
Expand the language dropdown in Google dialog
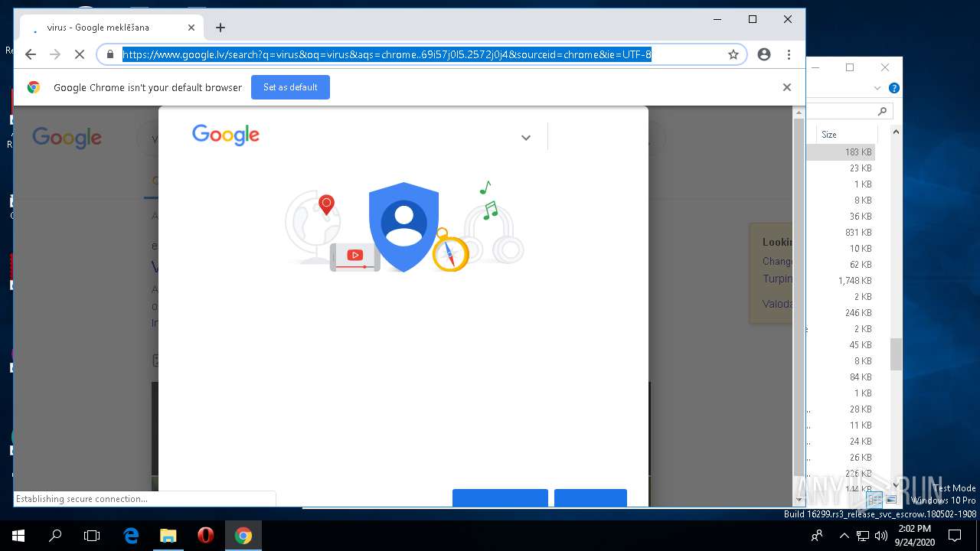click(x=526, y=138)
